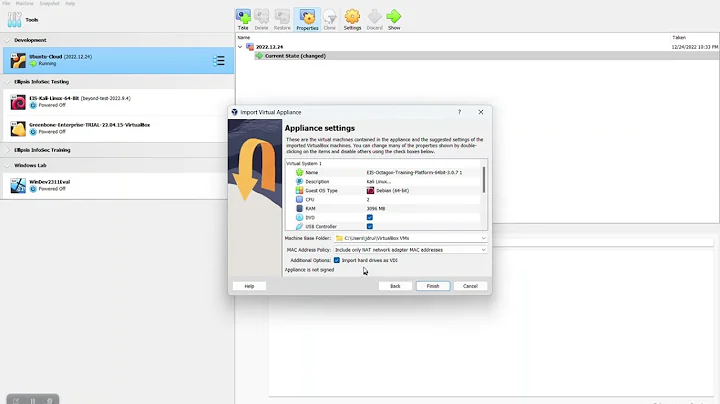Click the Back button in the dialog
The height and width of the screenshot is (404, 720).
pos(395,286)
